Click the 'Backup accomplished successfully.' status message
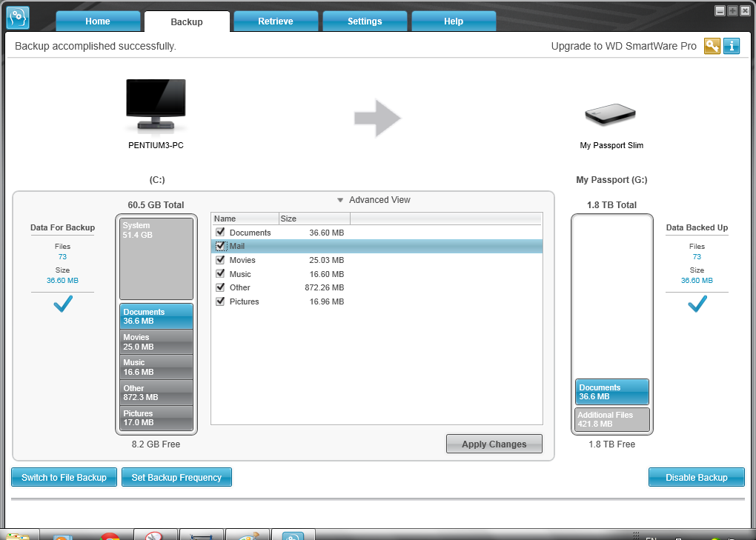The width and height of the screenshot is (756, 540). coord(96,46)
